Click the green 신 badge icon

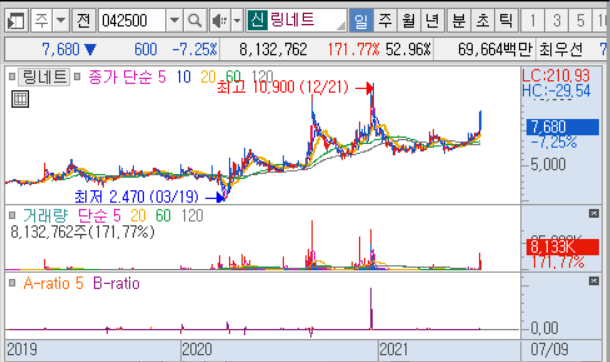[257, 20]
